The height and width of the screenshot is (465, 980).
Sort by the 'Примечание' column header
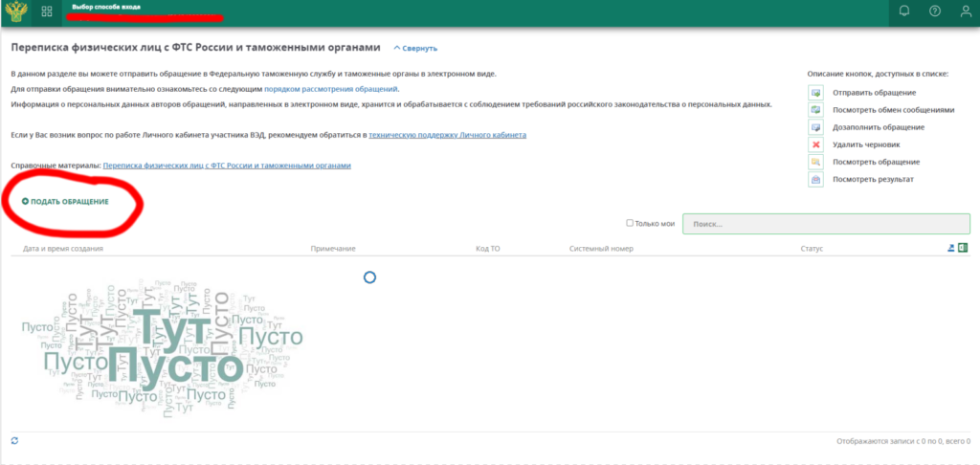[333, 249]
